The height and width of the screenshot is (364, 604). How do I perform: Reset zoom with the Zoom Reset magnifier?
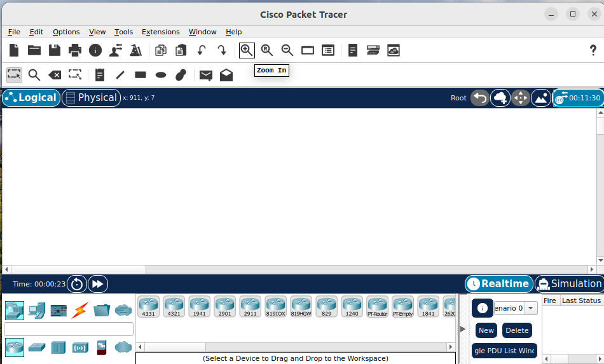point(266,50)
